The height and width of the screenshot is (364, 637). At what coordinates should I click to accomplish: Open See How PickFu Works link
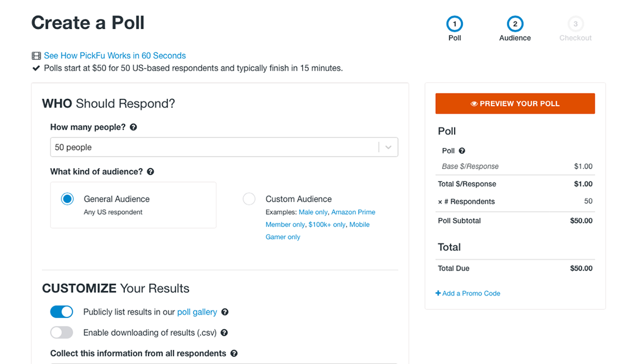point(115,56)
